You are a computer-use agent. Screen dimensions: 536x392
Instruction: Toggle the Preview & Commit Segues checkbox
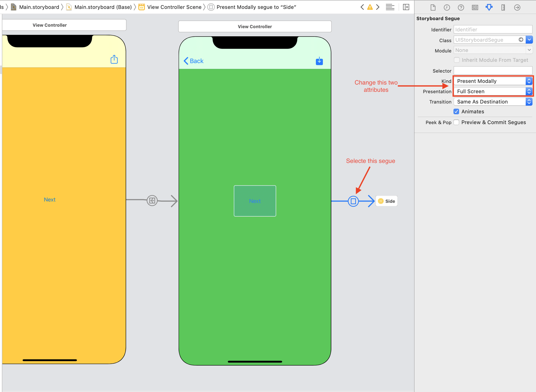pyautogui.click(x=457, y=122)
